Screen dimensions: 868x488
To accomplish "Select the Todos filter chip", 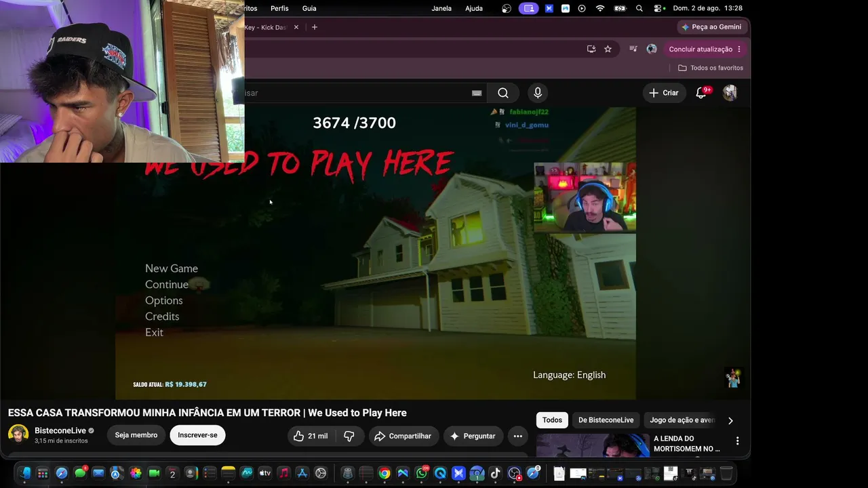I will coord(552,420).
